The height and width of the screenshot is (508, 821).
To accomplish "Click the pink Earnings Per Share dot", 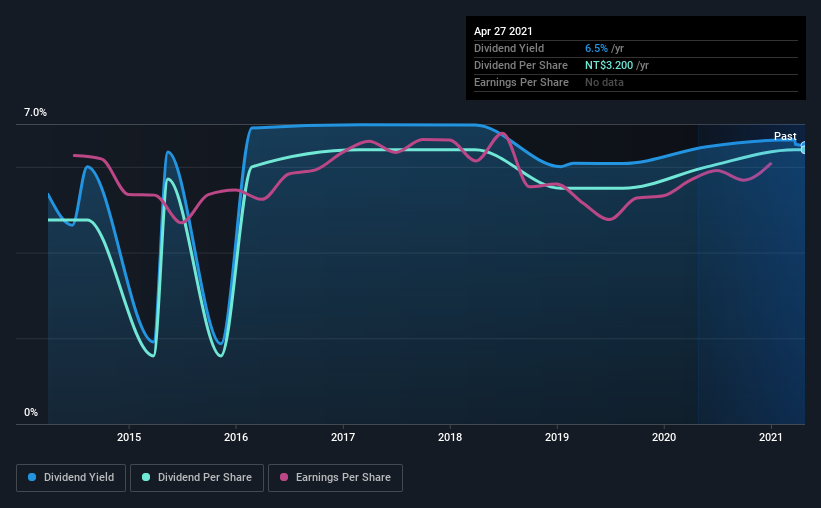I will [284, 477].
